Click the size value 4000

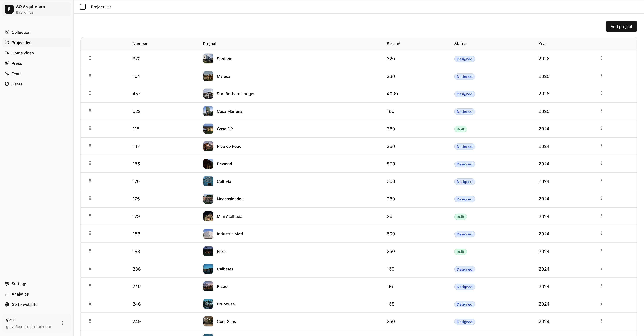point(392,94)
